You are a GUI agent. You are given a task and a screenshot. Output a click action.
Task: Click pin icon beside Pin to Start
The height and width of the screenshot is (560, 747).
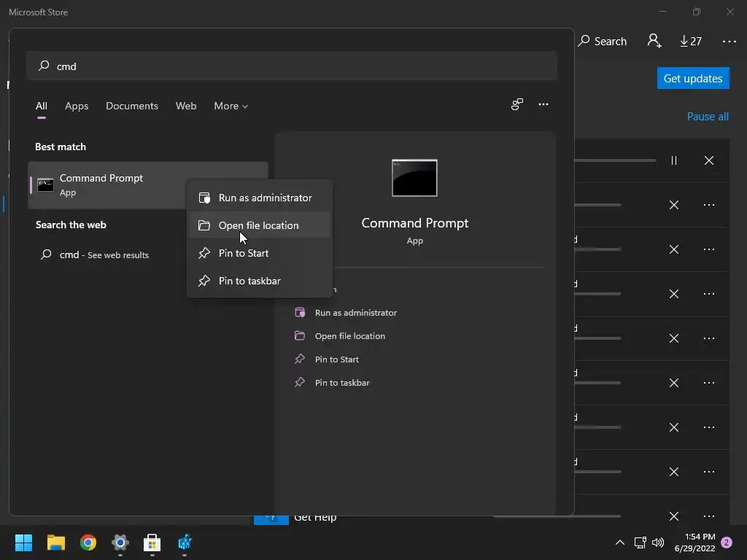204,253
